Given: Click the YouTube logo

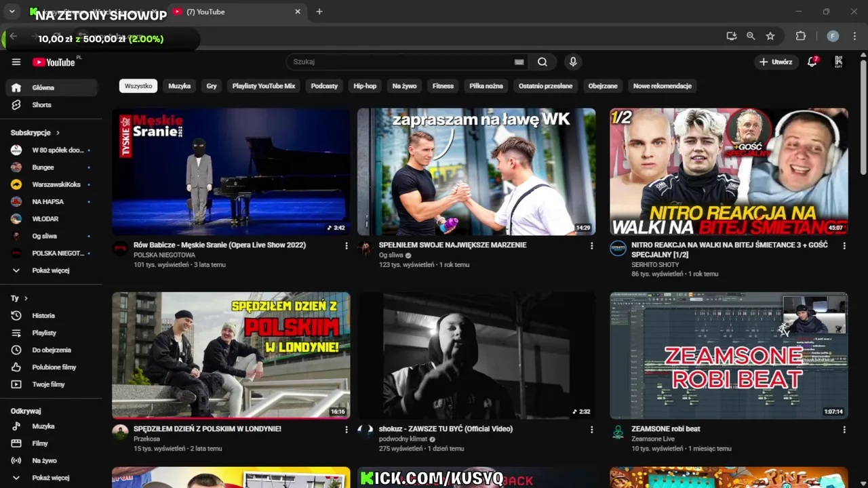Looking at the screenshot, I should (54, 62).
